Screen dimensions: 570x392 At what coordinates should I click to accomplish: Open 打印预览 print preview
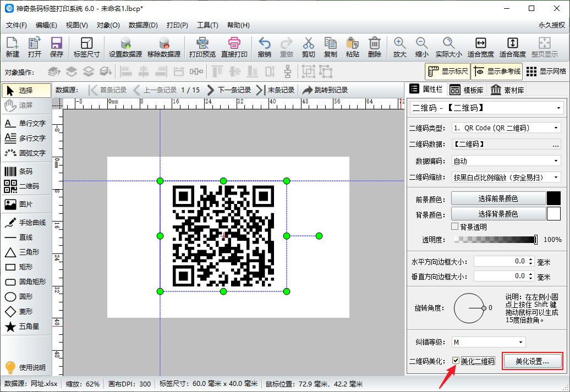202,47
